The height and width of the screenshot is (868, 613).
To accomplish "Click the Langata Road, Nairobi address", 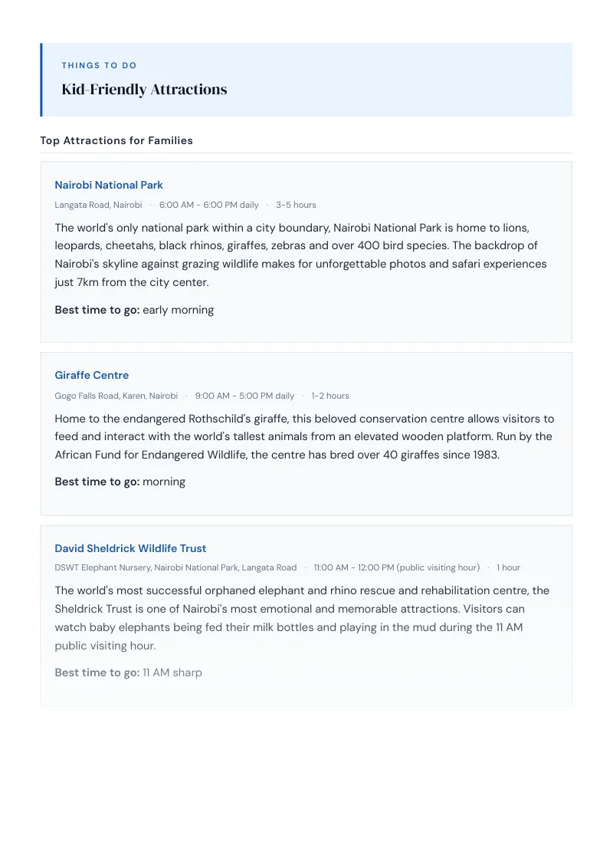I will coord(99,205).
